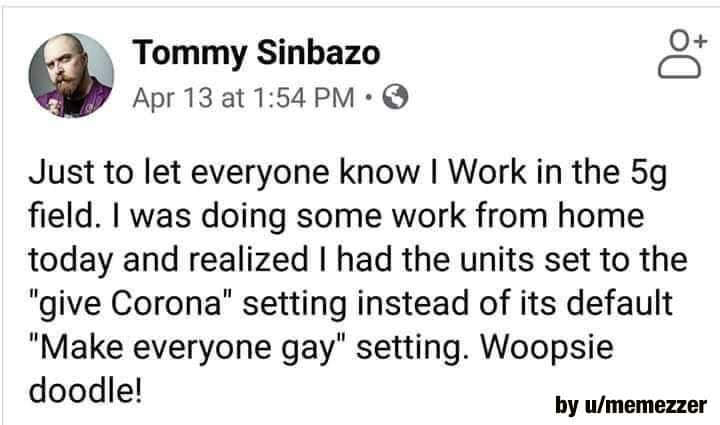Click the bearded man's face in the avatar
This screenshot has height=425, width=720.
point(65,69)
